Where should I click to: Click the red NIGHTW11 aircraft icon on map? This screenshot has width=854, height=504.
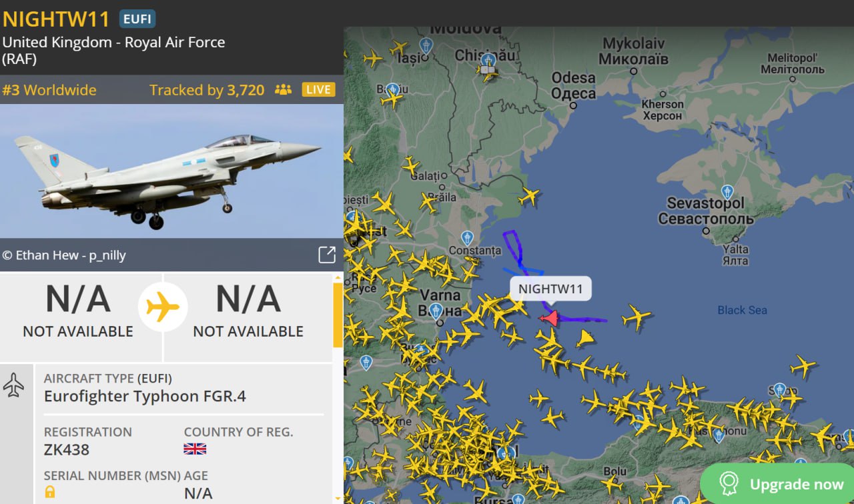[549, 318]
